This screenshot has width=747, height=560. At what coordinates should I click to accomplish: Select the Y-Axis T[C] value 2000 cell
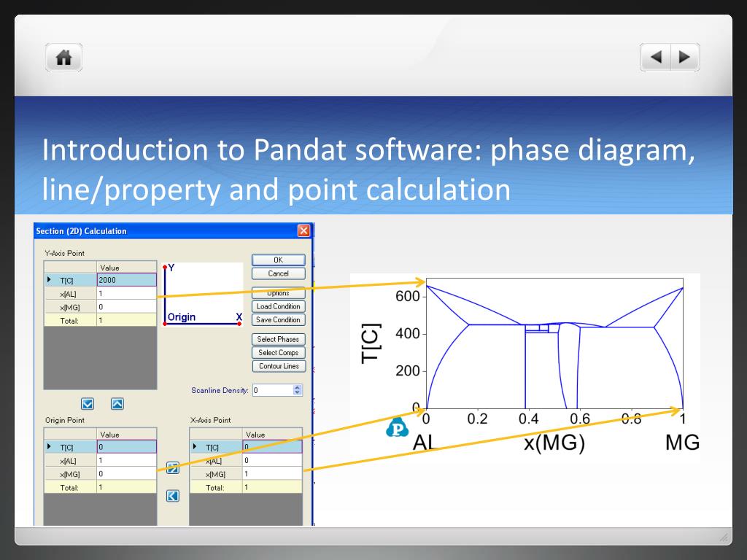(127, 280)
